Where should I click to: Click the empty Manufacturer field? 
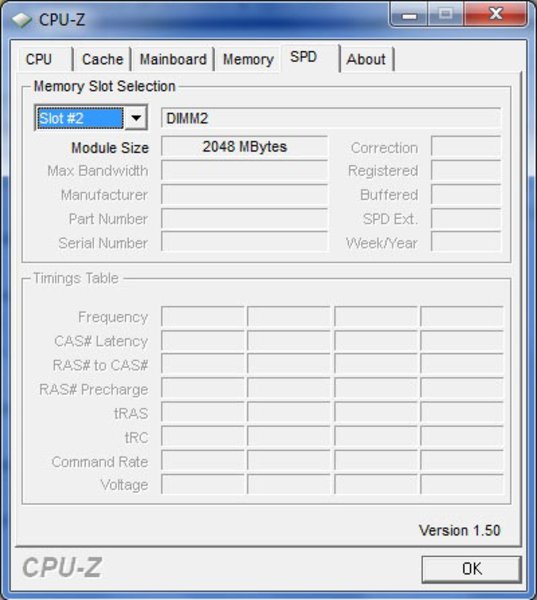(245, 195)
